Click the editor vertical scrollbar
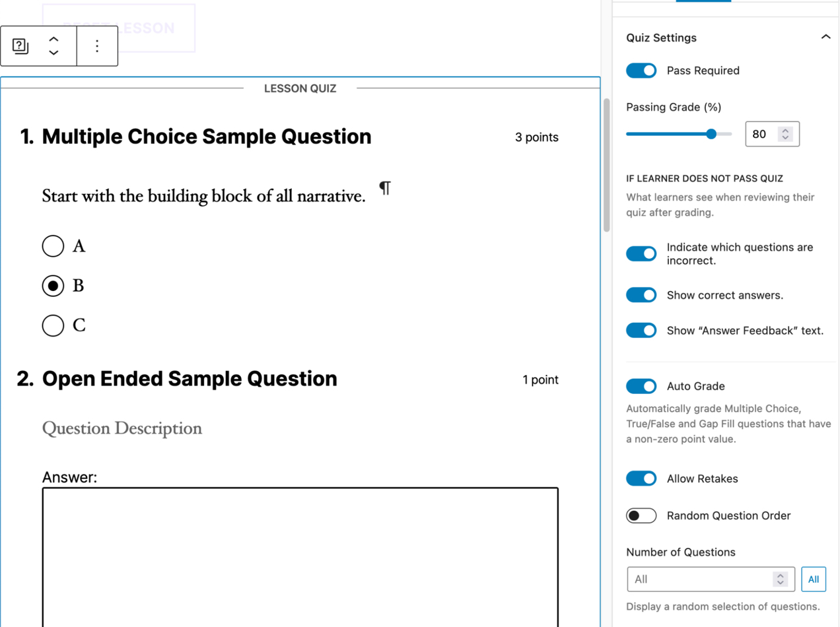The image size is (840, 627). tap(606, 165)
